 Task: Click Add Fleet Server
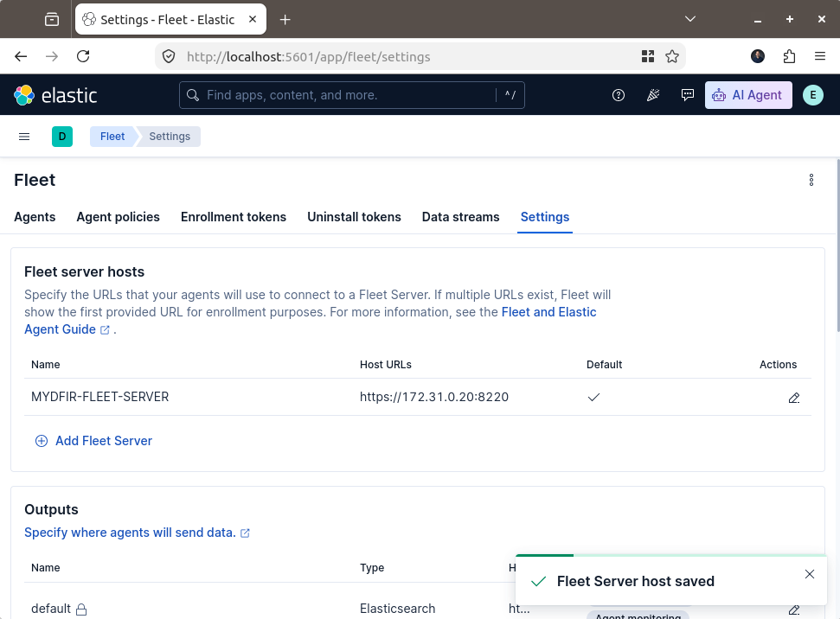tap(94, 441)
